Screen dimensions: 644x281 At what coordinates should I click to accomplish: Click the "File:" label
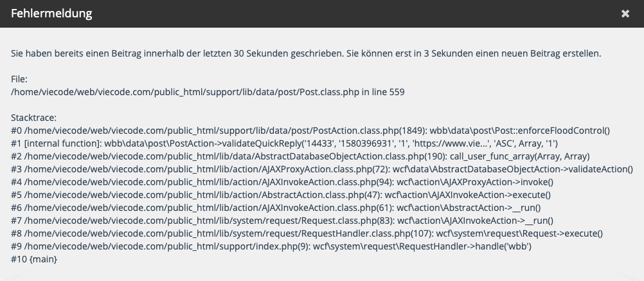click(x=19, y=79)
